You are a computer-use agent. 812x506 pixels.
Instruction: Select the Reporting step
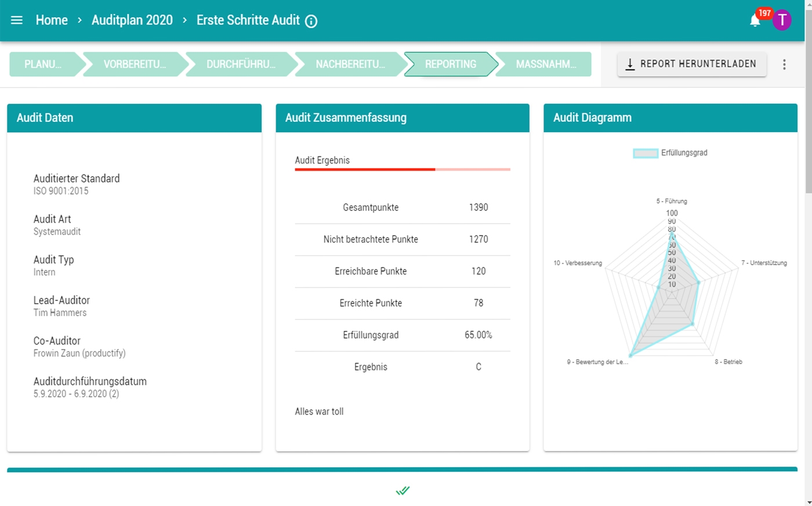tap(451, 64)
